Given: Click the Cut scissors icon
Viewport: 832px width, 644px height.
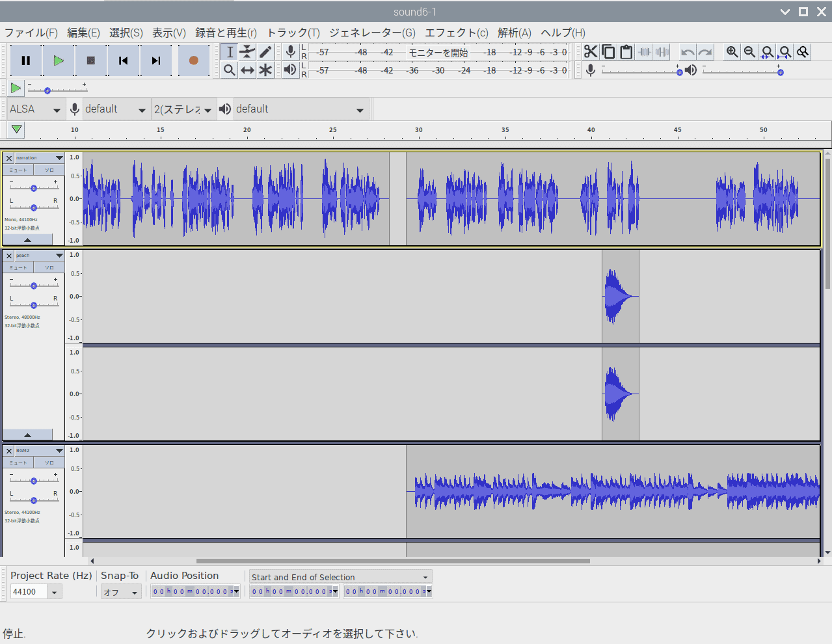Looking at the screenshot, I should pos(591,52).
